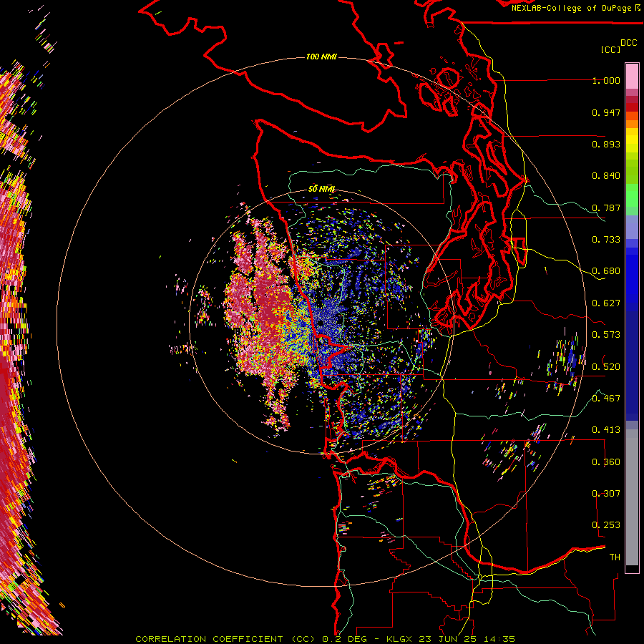Click the 1.000 value on the scale
Image resolution: width=644 pixels, height=644 pixels.
pos(606,80)
